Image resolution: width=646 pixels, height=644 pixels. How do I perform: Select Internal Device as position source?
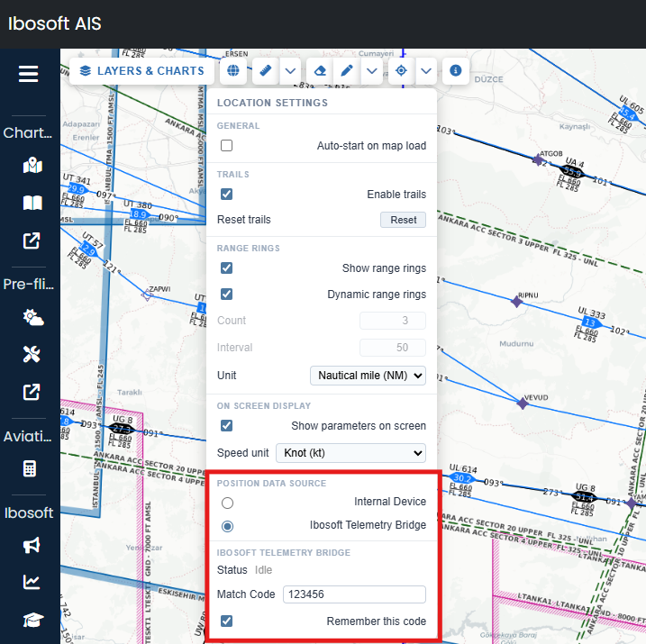pos(227,502)
